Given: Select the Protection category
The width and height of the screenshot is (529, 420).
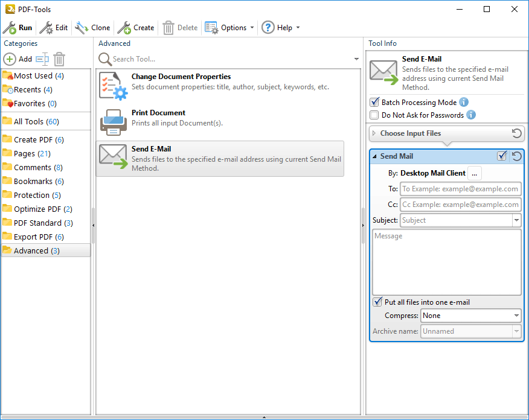Looking at the screenshot, I should point(46,195).
